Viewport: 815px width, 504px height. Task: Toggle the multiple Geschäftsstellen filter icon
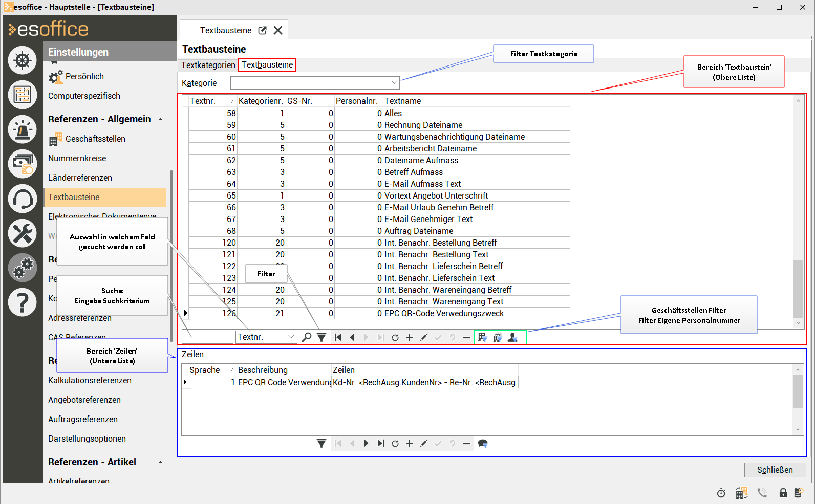coord(498,337)
